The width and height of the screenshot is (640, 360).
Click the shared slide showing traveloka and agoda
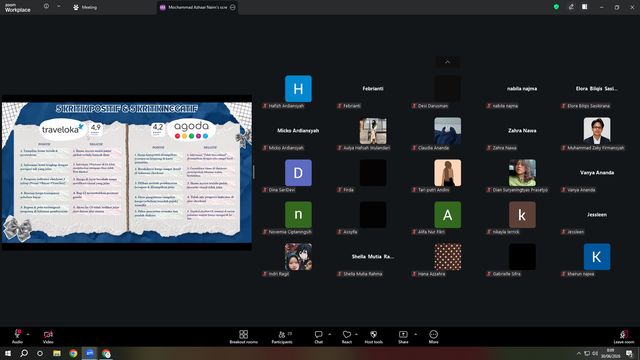point(127,172)
